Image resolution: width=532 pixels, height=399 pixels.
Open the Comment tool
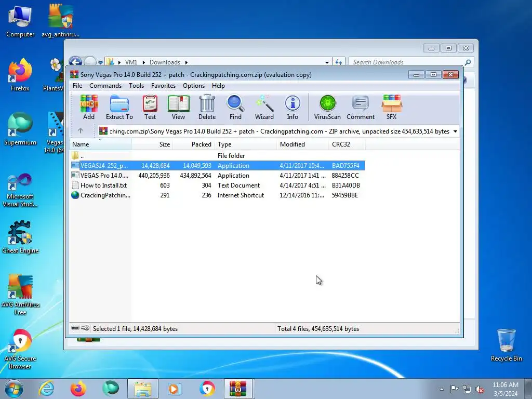click(361, 107)
